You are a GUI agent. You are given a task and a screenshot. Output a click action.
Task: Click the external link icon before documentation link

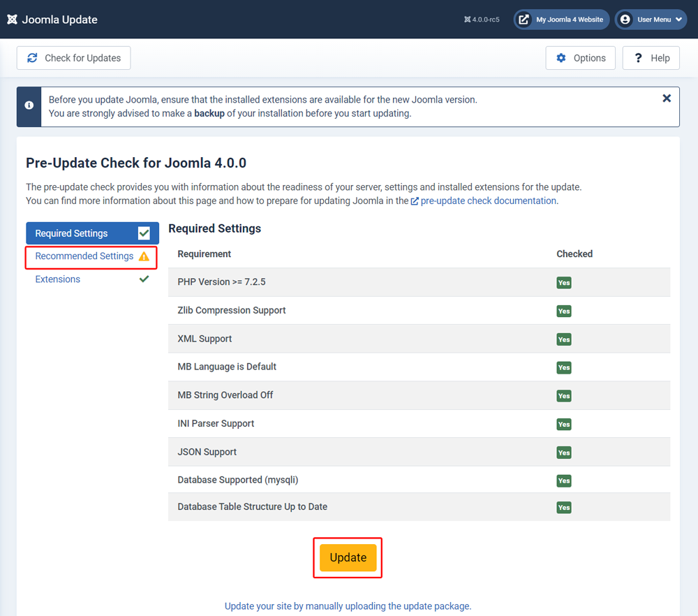point(415,201)
